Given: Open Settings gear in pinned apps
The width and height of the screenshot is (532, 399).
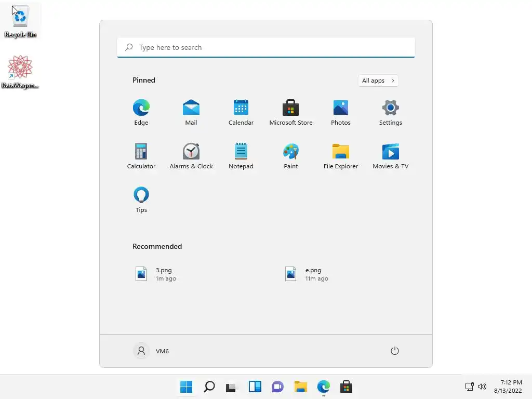Looking at the screenshot, I should point(391,112).
